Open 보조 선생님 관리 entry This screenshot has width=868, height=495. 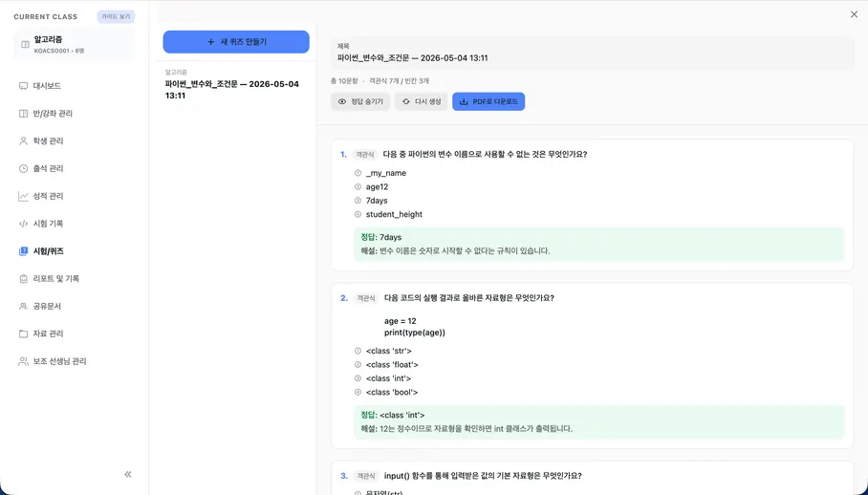60,361
